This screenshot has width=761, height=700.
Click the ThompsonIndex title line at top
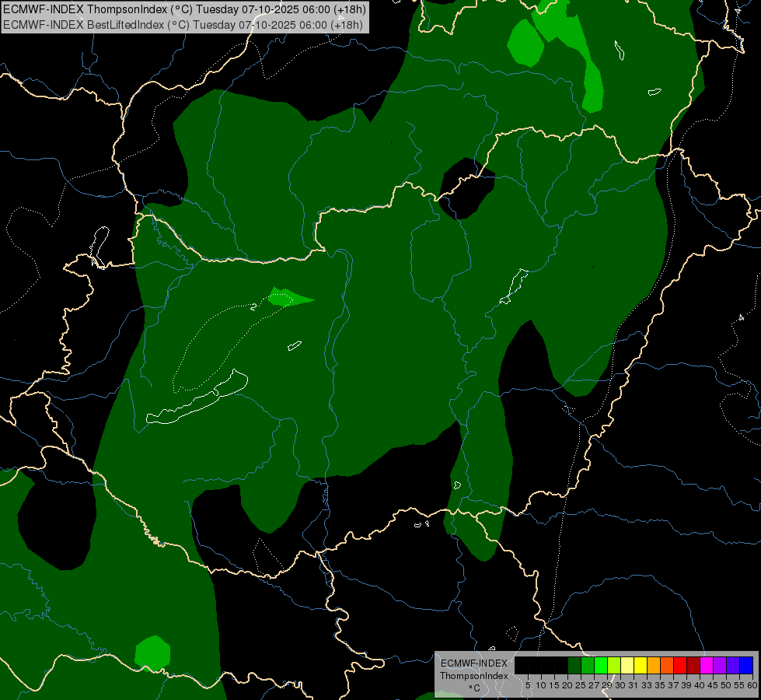click(x=184, y=9)
